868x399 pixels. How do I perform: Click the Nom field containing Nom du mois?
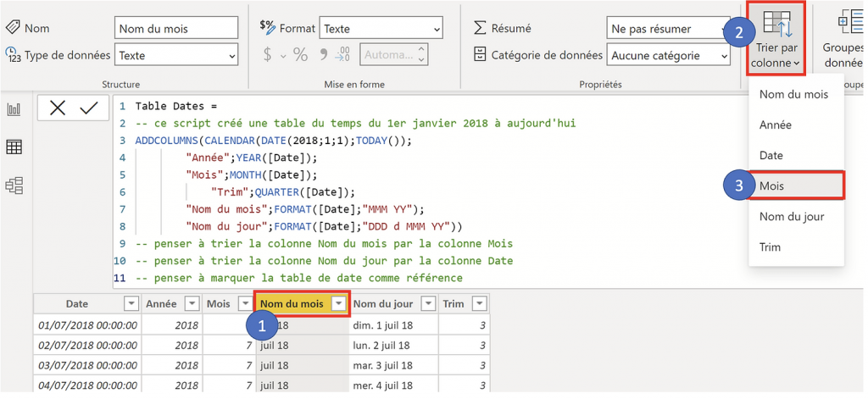click(x=176, y=28)
